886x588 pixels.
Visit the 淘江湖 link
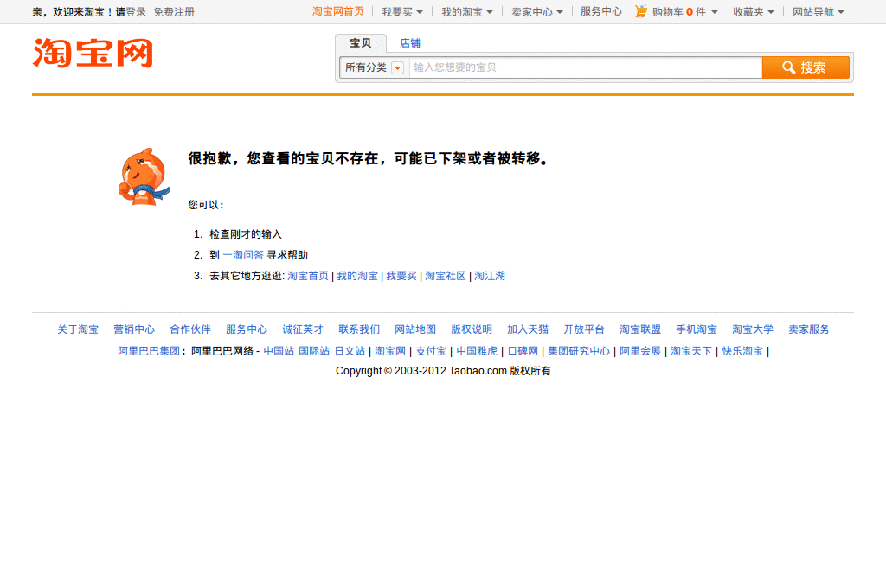point(490,276)
